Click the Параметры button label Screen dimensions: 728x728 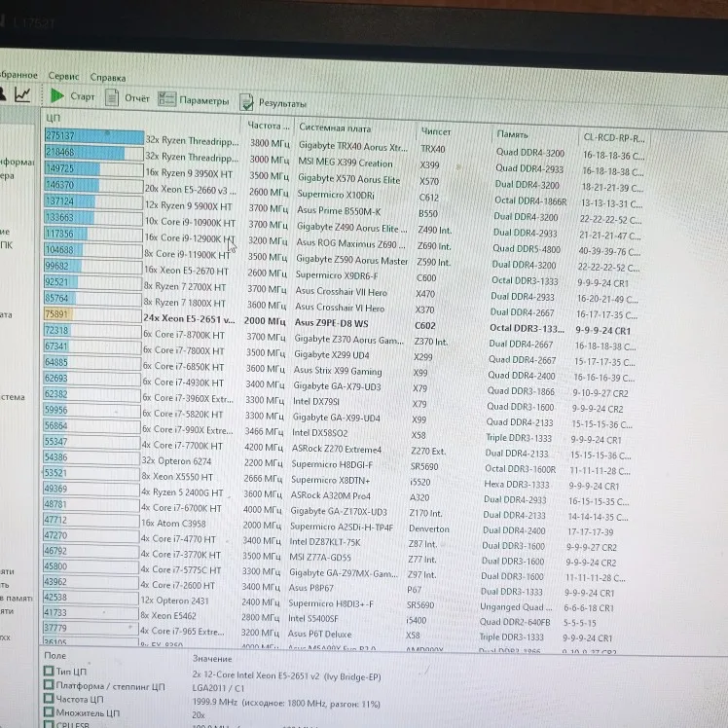click(x=203, y=101)
